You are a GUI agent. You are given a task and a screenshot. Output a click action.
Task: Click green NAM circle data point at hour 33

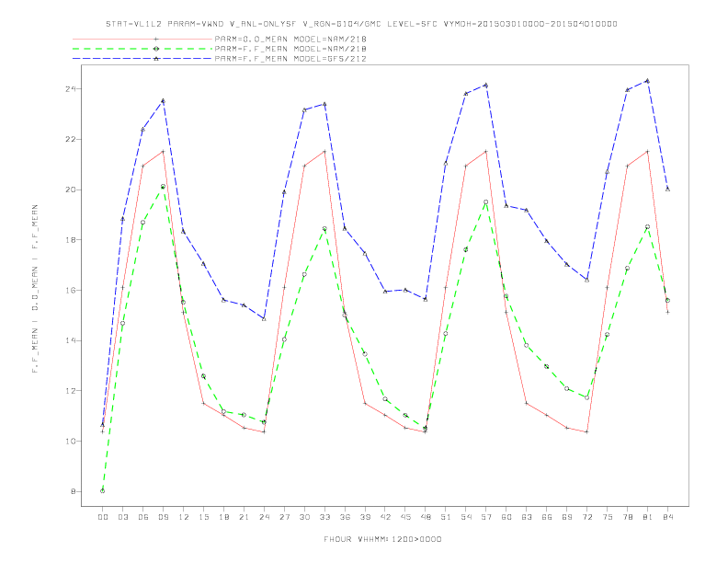click(x=324, y=228)
